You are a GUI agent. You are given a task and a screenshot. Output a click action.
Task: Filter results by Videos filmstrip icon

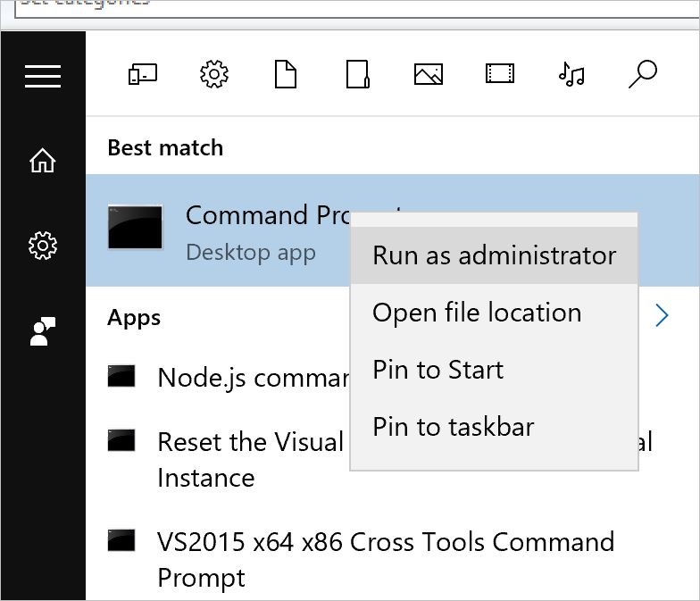click(x=500, y=74)
